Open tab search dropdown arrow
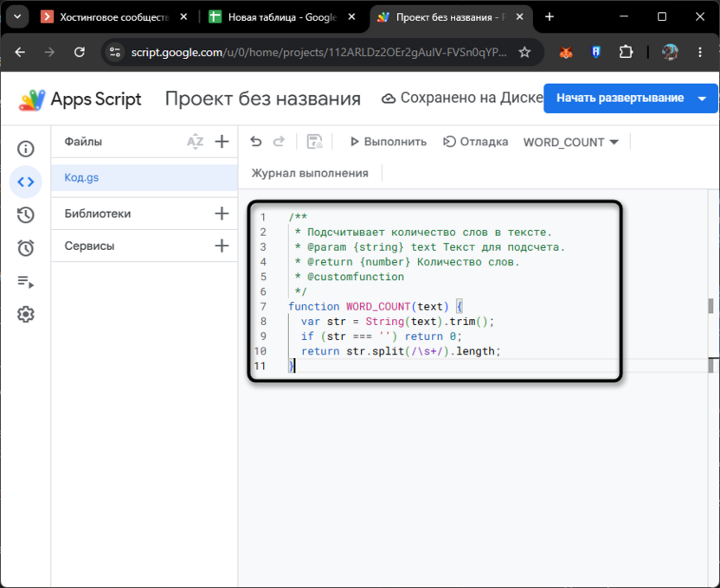Image resolution: width=720 pixels, height=588 pixels. (x=17, y=17)
